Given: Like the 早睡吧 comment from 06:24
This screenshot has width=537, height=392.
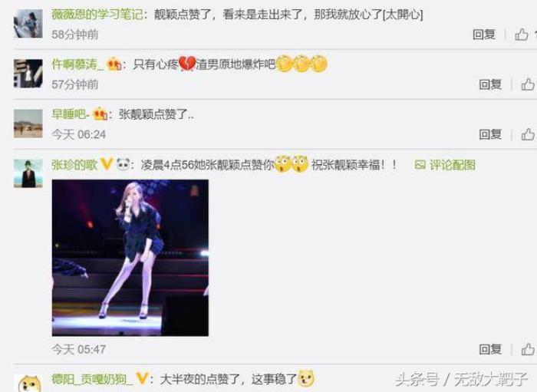Looking at the screenshot, I should [x=528, y=134].
